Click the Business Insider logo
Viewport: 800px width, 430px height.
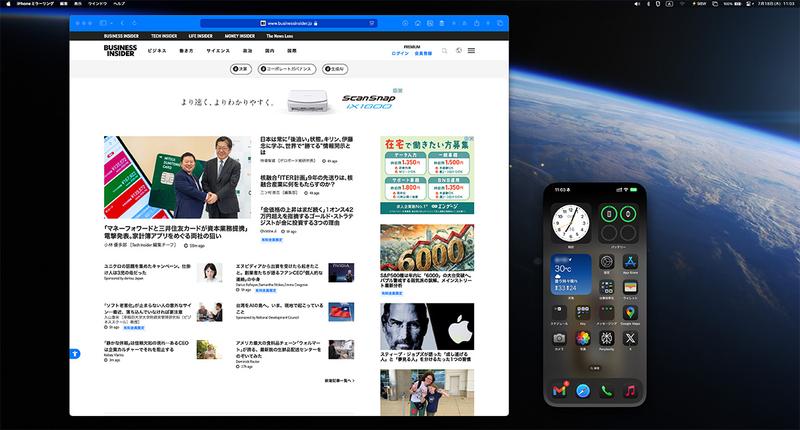(x=120, y=50)
